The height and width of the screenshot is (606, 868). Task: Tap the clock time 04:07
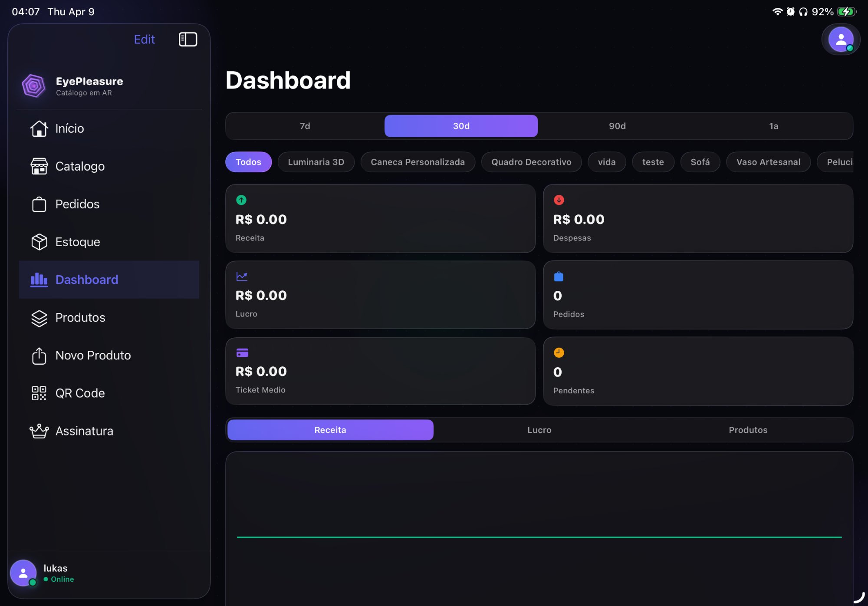click(x=26, y=12)
